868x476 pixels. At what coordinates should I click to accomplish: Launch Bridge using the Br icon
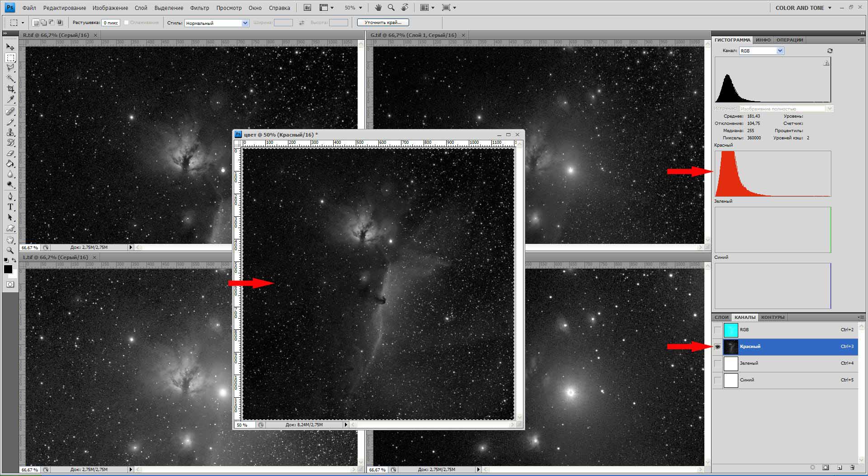307,8
